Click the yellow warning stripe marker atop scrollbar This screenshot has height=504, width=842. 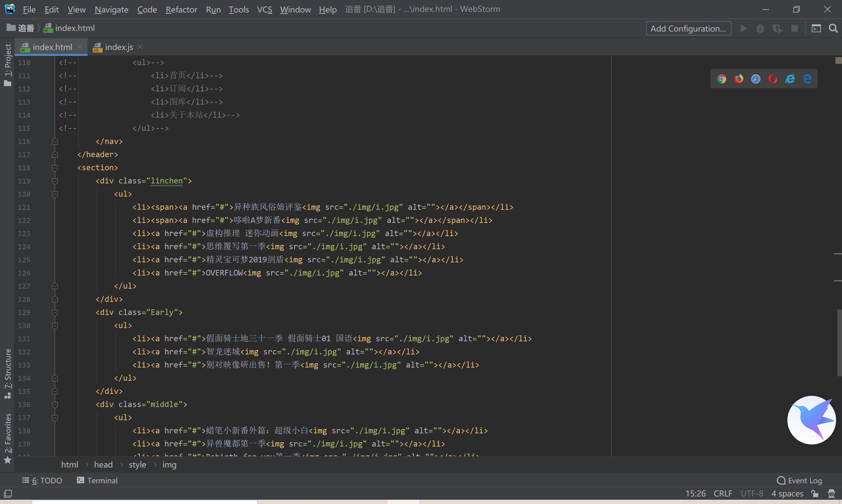click(x=838, y=60)
